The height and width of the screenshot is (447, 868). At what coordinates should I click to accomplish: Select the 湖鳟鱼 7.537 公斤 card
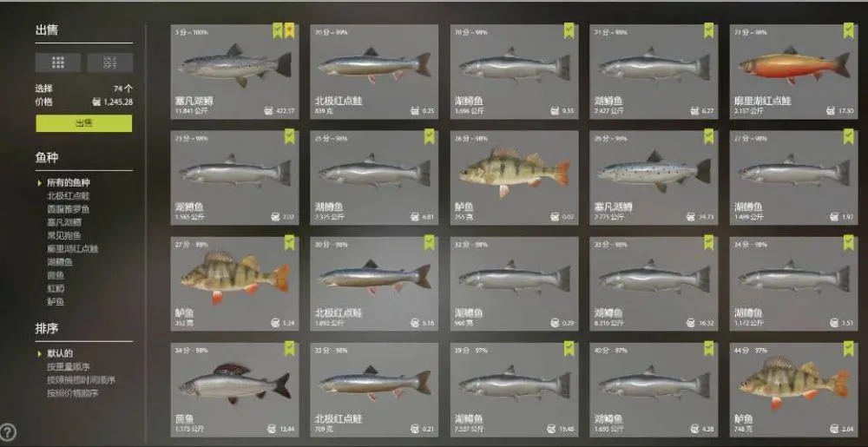tap(514, 390)
